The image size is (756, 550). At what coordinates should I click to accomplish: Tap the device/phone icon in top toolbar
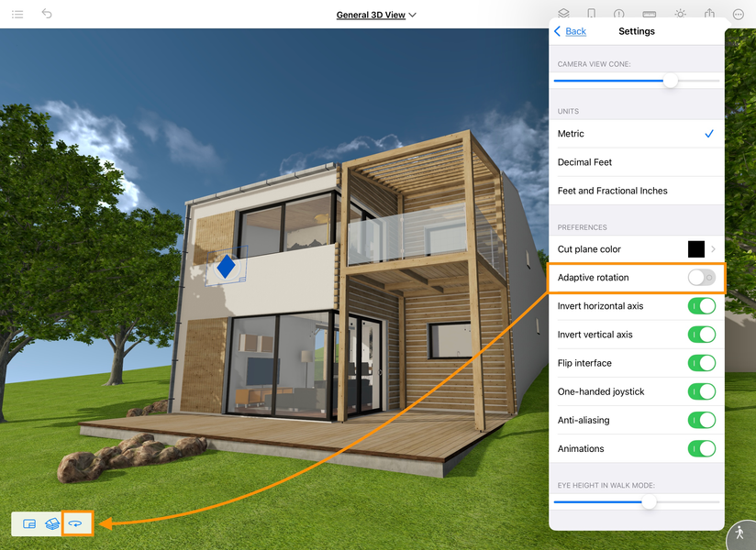coord(592,14)
